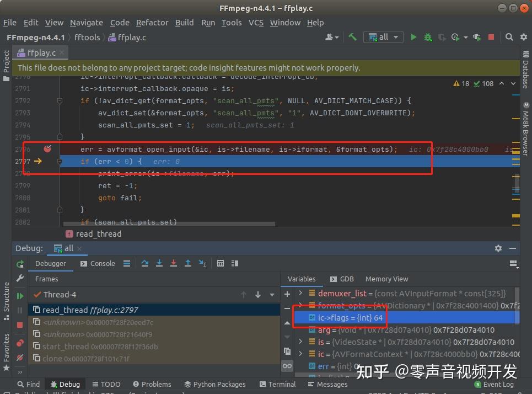This screenshot has height=394, width=532.
Task: Toggle the breakpoint on line 2796
Action: [47, 149]
